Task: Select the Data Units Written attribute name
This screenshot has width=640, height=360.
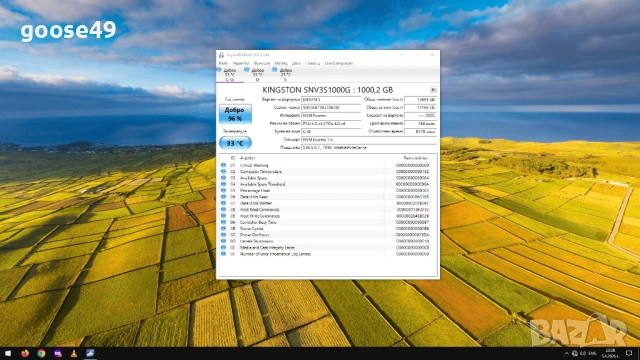Action: tap(256, 203)
